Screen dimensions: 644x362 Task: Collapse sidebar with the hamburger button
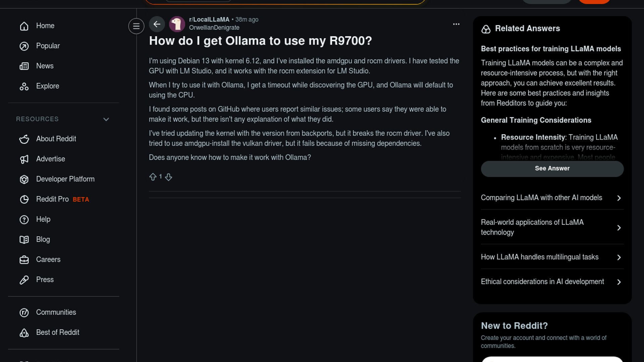click(x=136, y=26)
